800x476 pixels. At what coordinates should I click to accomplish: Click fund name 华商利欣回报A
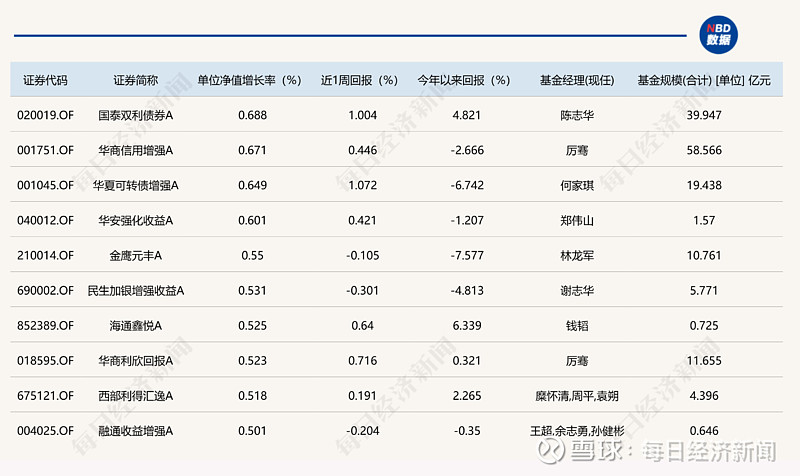(136, 361)
